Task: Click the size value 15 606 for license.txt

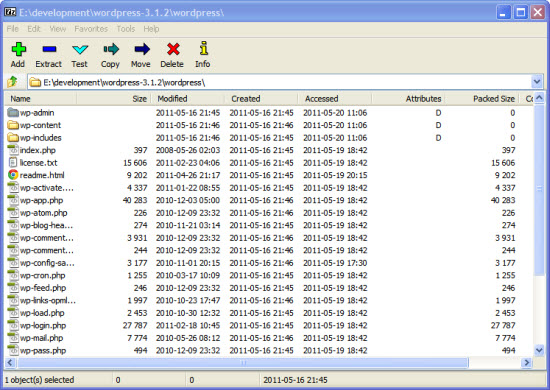Action: pos(135,163)
